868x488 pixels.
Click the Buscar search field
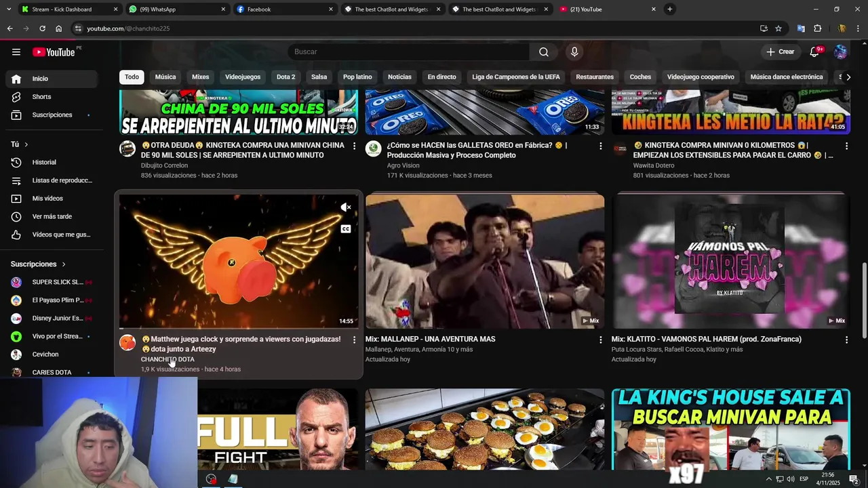pos(408,52)
